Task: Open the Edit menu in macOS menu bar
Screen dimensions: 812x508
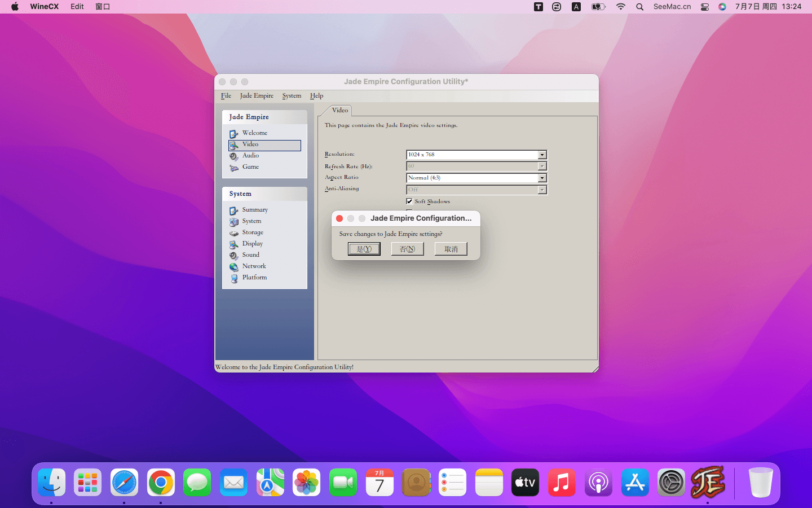Action: click(x=77, y=7)
